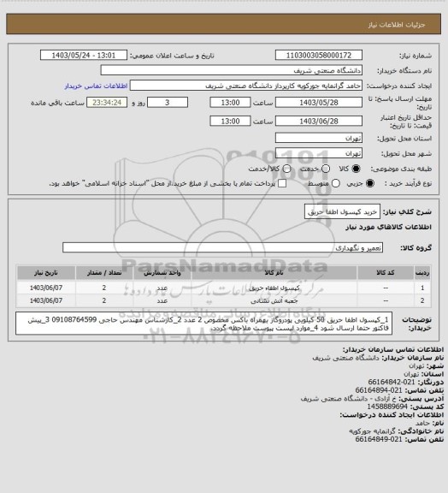Select the جعبه آتش نشانی table row cell
Screen dimensions: 448x493
tap(274, 301)
